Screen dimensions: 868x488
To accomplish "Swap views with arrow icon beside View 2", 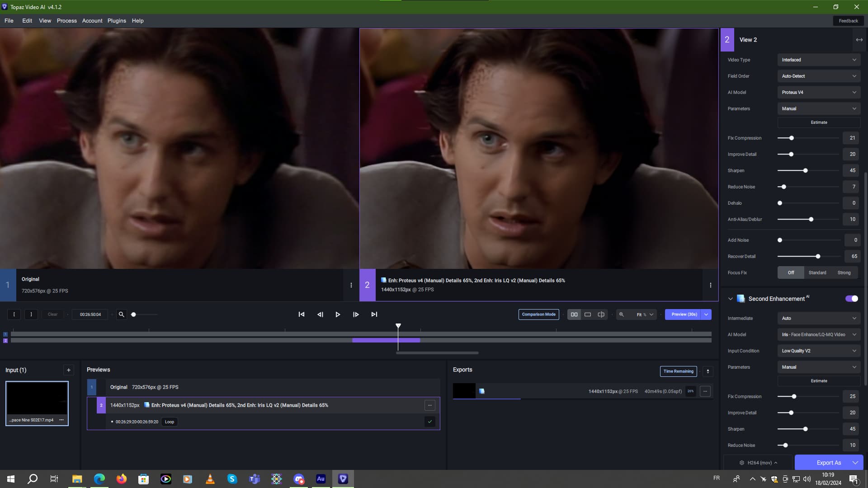I will pos(859,40).
